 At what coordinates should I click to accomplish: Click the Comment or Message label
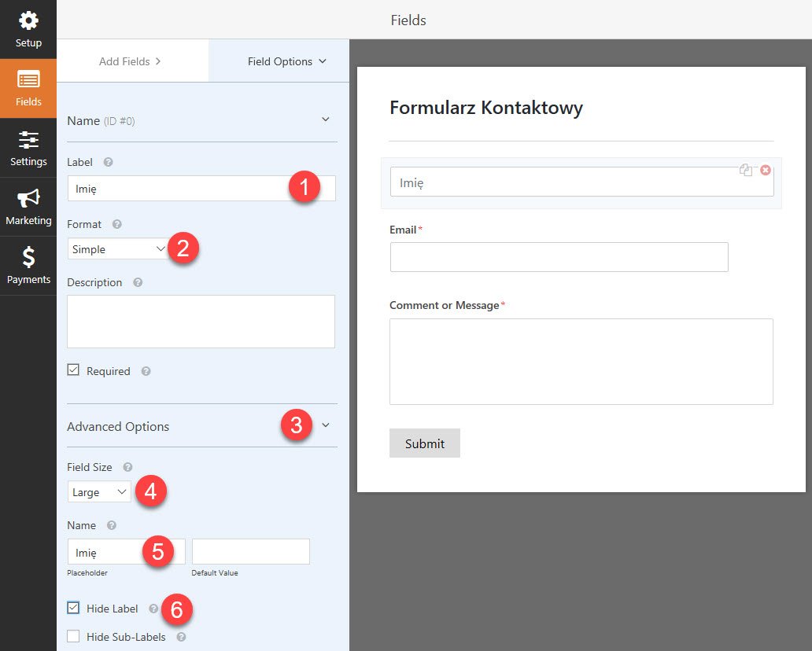click(x=445, y=305)
